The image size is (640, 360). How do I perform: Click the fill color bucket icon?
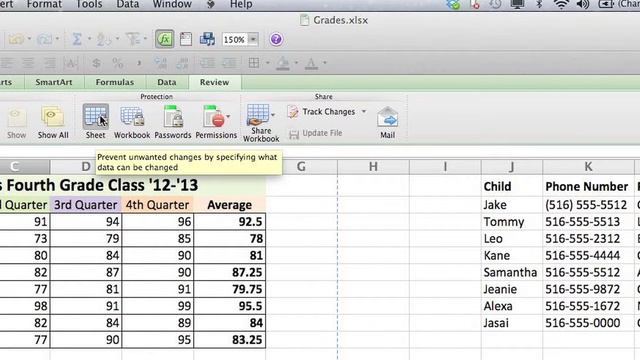pos(283,63)
